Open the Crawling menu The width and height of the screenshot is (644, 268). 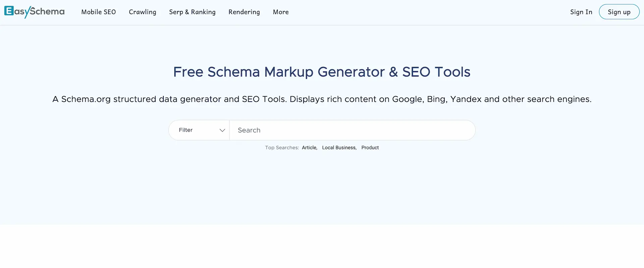pyautogui.click(x=143, y=12)
